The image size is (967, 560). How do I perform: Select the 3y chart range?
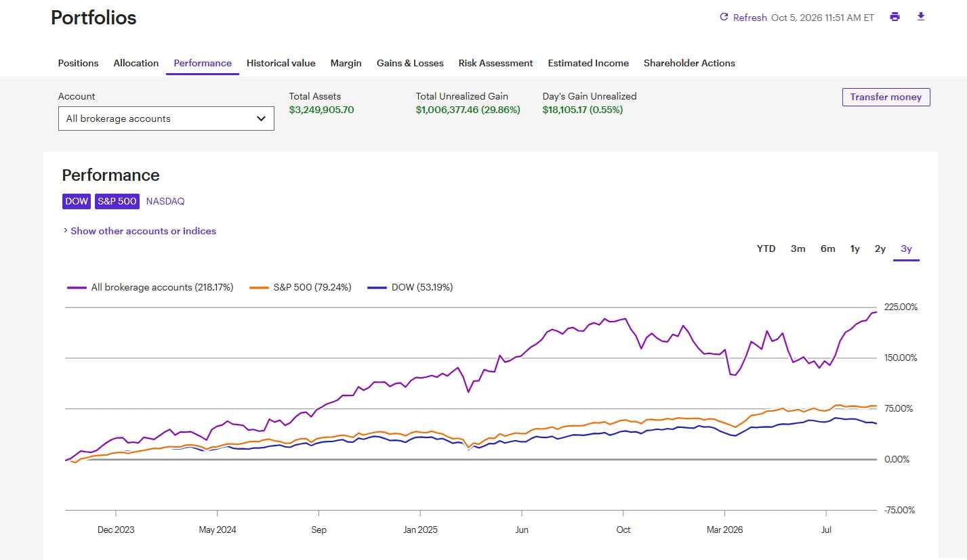(x=907, y=249)
